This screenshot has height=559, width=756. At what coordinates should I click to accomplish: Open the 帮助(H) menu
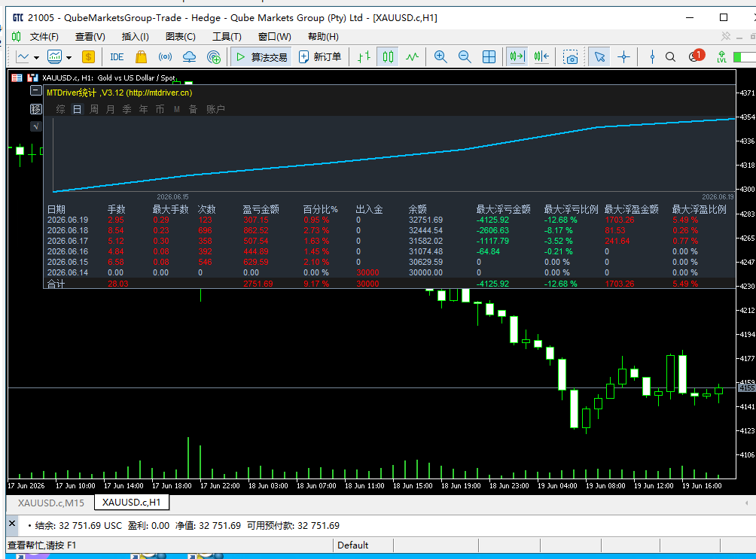coord(323,37)
